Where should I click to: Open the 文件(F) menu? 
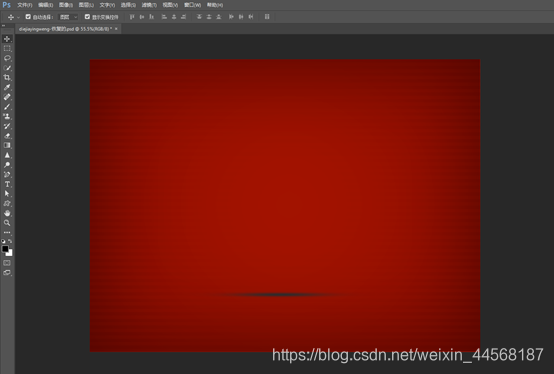click(25, 5)
